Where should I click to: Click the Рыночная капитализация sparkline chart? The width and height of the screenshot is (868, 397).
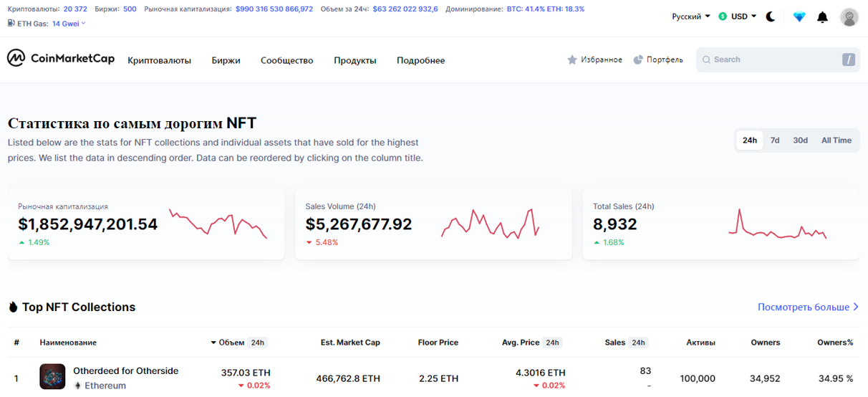pos(218,224)
